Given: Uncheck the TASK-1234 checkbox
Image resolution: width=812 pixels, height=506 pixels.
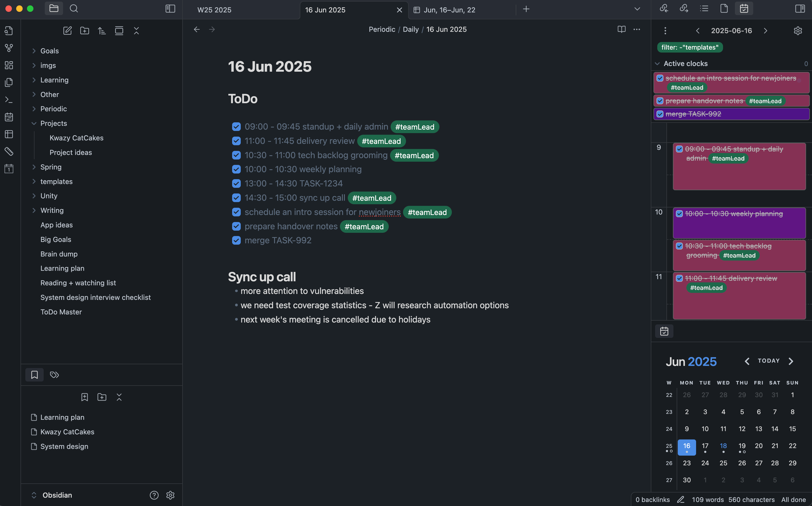Looking at the screenshot, I should pos(236,184).
